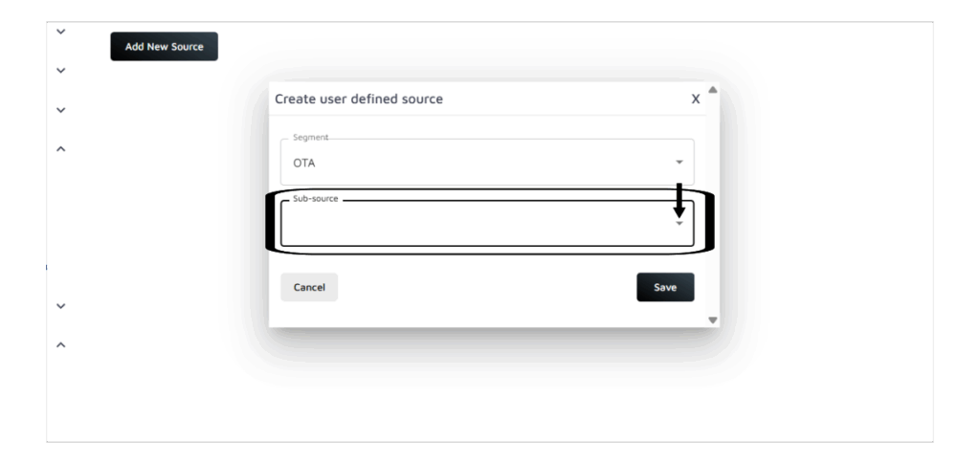Click the dialog title 'Create user defined source'
Viewport: 980px width, 464px height.
click(x=359, y=99)
